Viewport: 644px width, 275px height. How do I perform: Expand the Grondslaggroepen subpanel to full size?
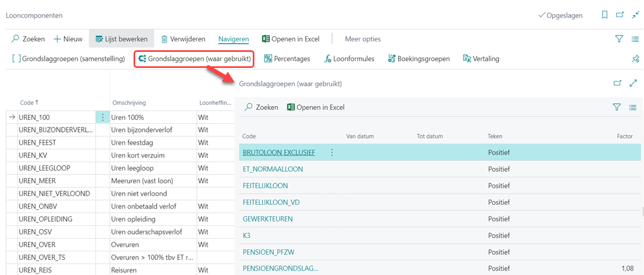click(x=633, y=83)
